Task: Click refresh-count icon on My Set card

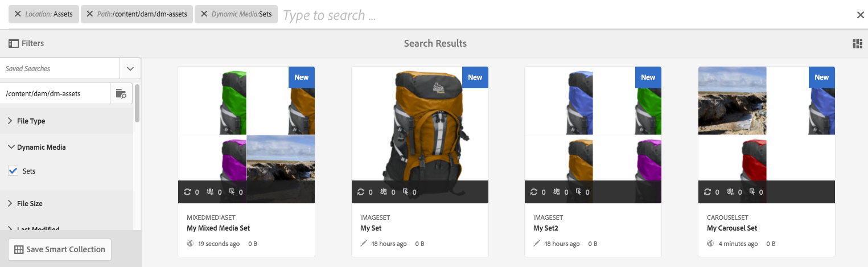Action: [361, 192]
